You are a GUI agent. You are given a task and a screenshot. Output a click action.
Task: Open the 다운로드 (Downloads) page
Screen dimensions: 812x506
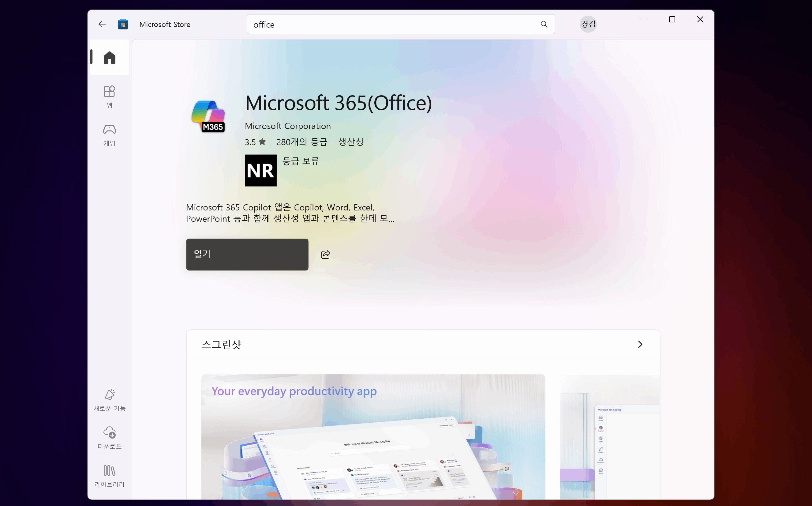(x=109, y=438)
